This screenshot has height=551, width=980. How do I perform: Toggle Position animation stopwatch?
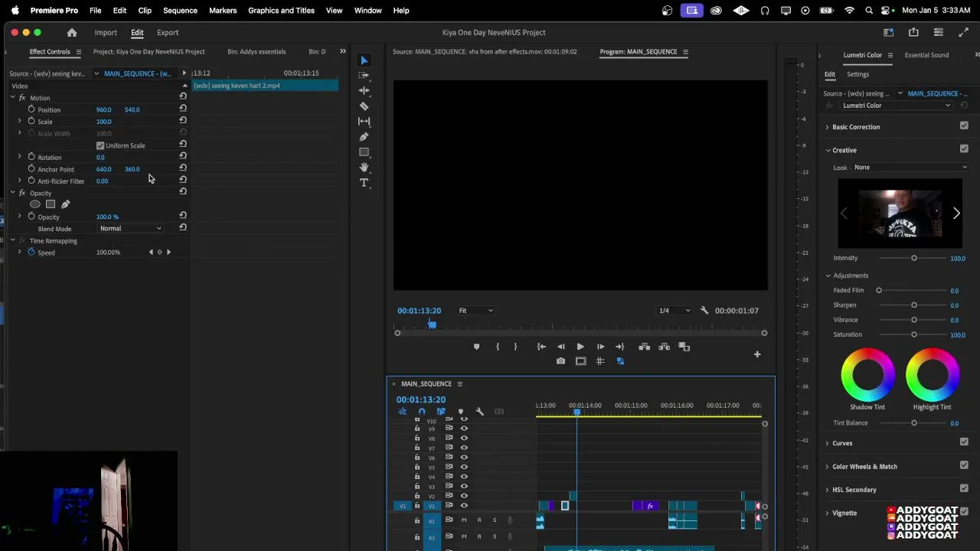(31, 109)
